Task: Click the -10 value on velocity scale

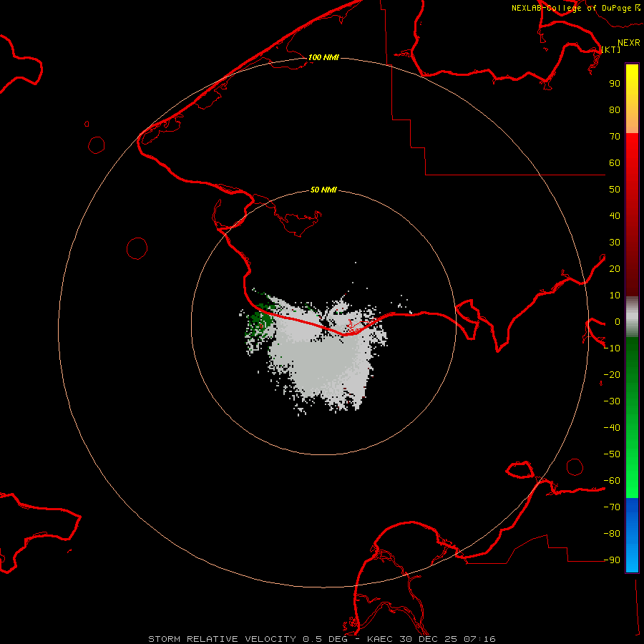Action: pos(612,348)
